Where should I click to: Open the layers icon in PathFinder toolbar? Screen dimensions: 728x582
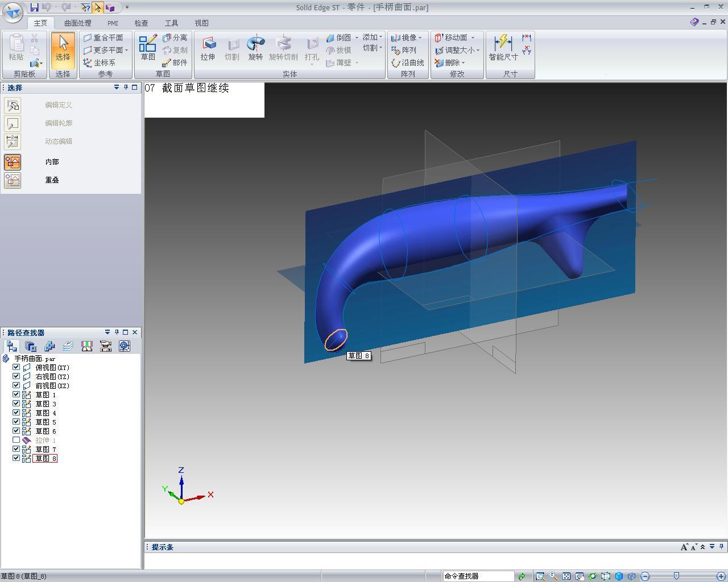click(68, 346)
